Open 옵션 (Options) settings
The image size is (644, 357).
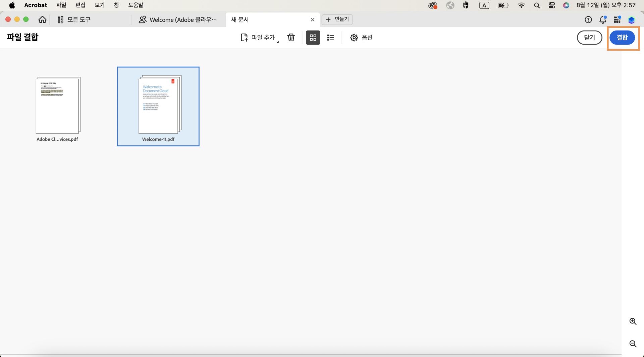[361, 38]
